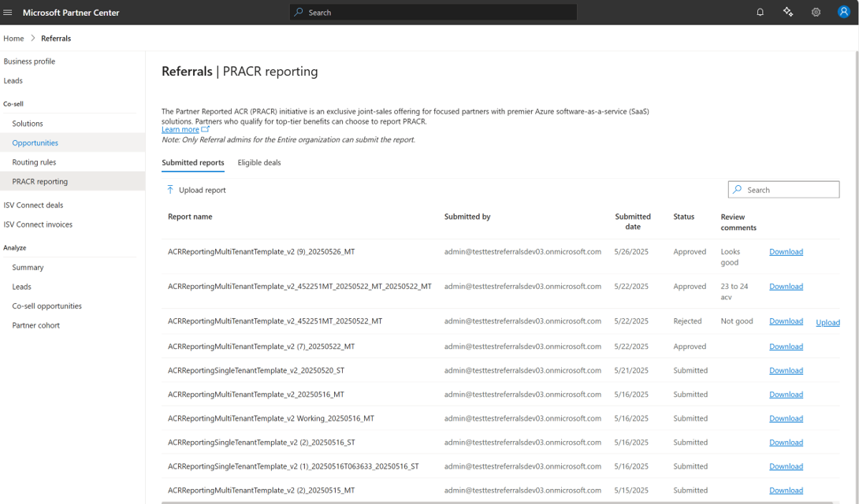Click the external link icon next to Learn more
Image resolution: width=859 pixels, height=504 pixels.
(x=206, y=129)
